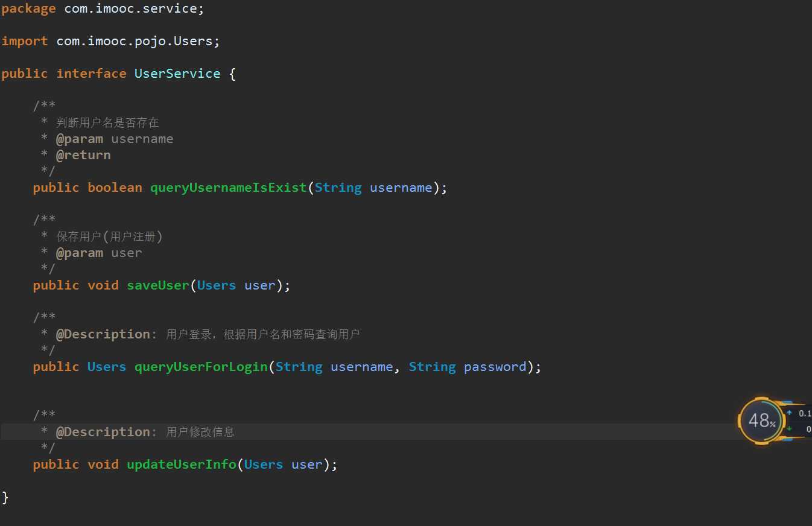Viewport: 812px width, 526px height.
Task: Click the interface keyword
Action: point(91,74)
